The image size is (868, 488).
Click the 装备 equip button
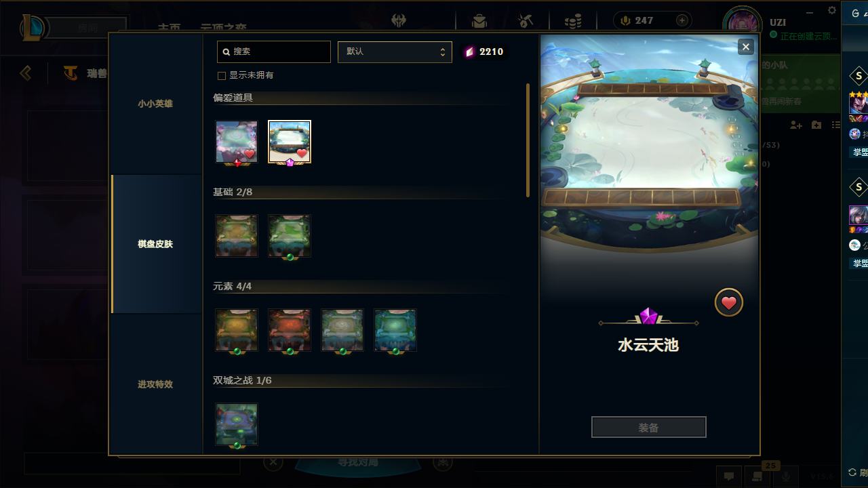click(649, 428)
